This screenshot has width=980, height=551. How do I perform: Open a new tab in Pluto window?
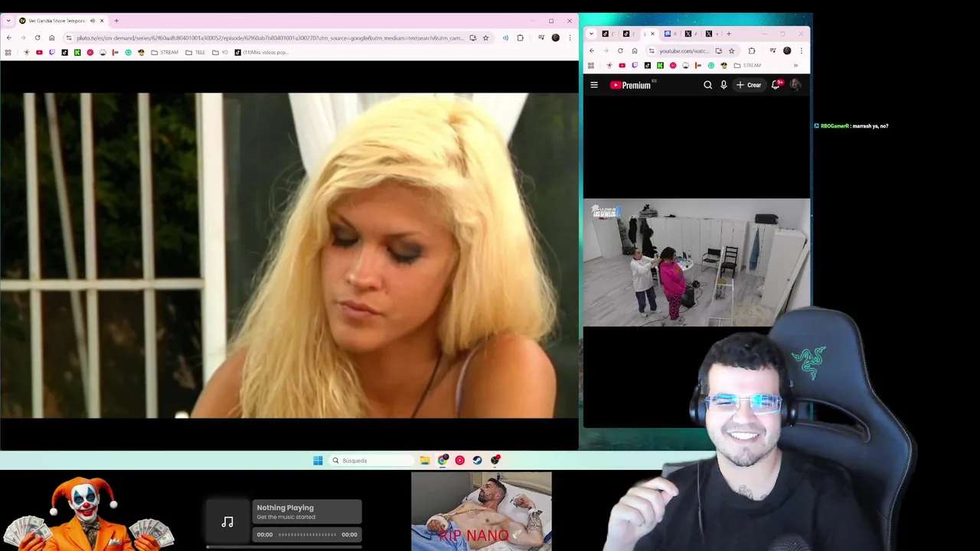click(116, 21)
